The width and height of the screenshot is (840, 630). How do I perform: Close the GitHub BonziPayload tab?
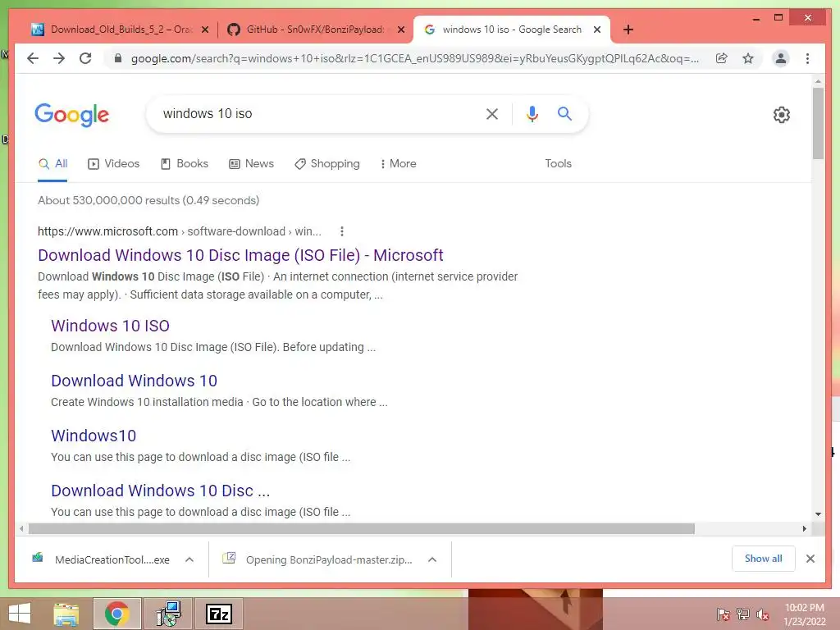click(x=400, y=30)
